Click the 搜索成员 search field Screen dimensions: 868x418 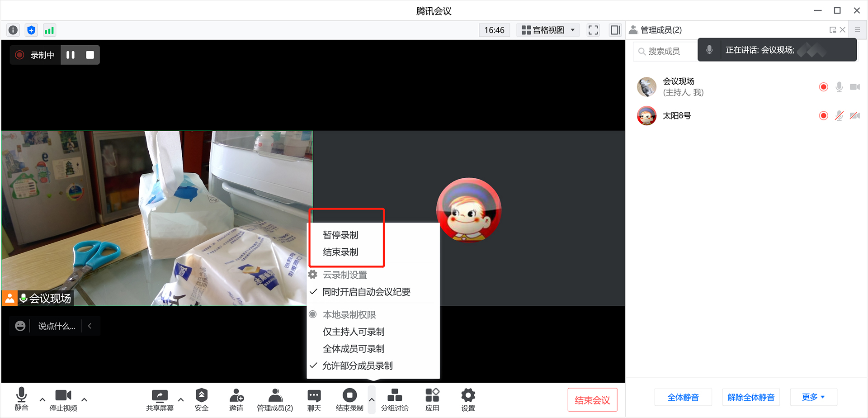(x=665, y=52)
